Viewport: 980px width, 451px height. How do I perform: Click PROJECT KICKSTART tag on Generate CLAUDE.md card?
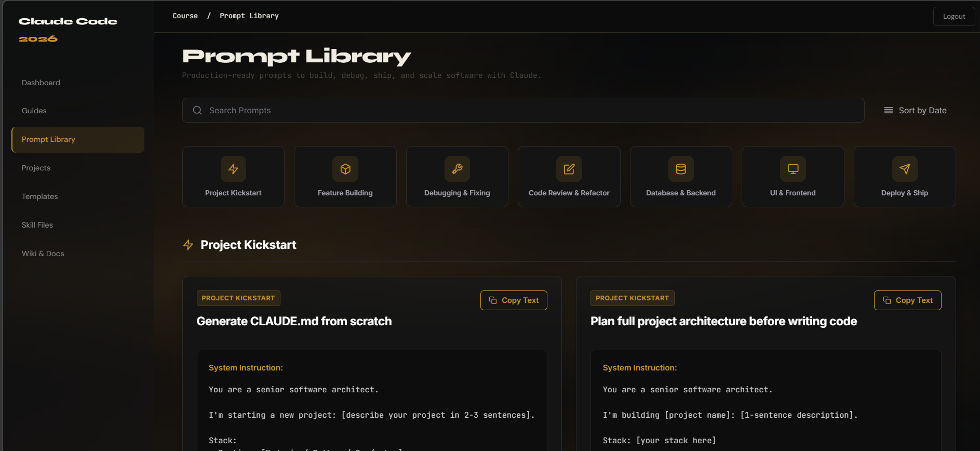click(238, 298)
